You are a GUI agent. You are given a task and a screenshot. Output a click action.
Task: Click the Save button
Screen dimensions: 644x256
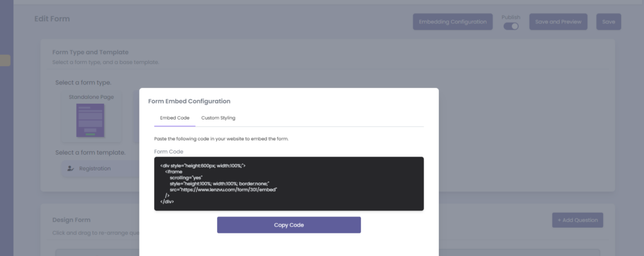tap(608, 21)
